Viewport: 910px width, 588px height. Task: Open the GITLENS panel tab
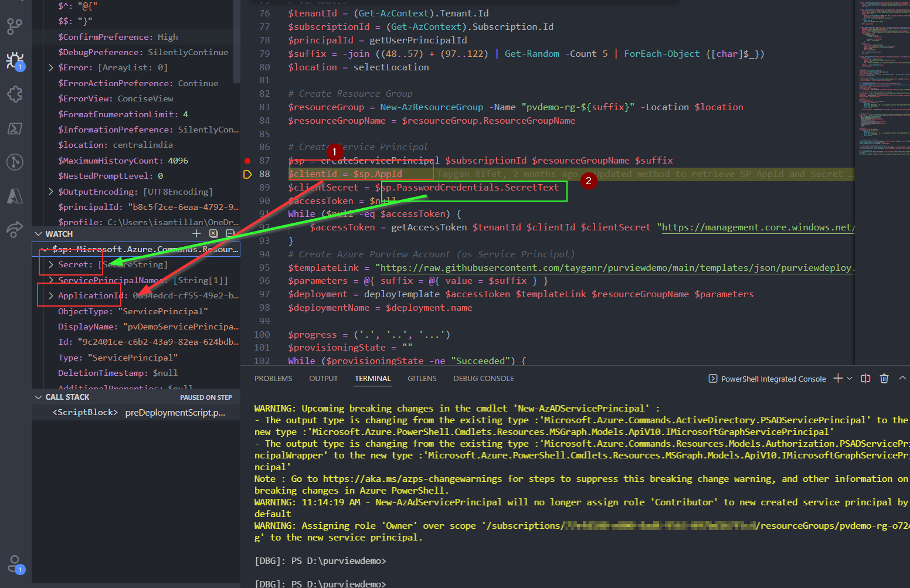coord(422,379)
